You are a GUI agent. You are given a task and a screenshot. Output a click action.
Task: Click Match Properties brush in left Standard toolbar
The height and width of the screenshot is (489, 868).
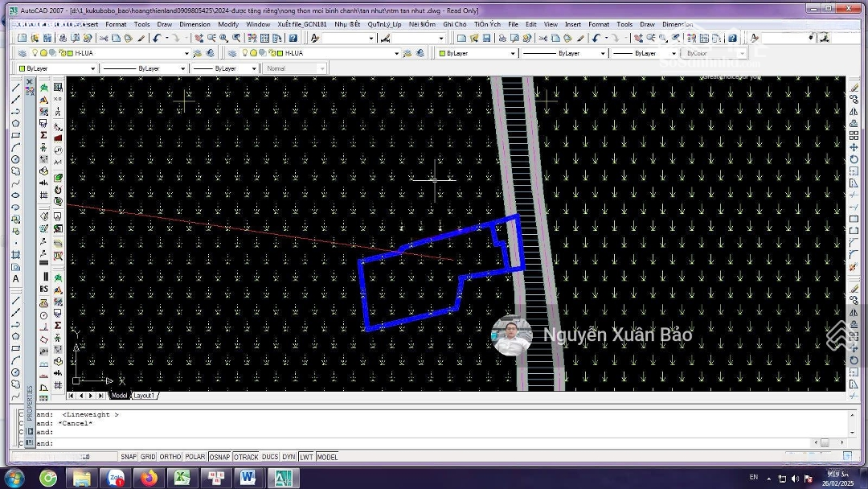(141, 38)
